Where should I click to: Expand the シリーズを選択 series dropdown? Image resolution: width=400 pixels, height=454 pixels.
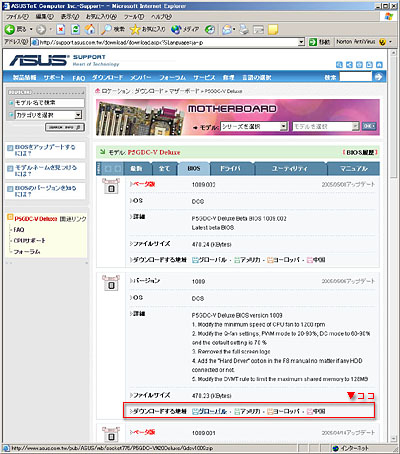point(283,126)
